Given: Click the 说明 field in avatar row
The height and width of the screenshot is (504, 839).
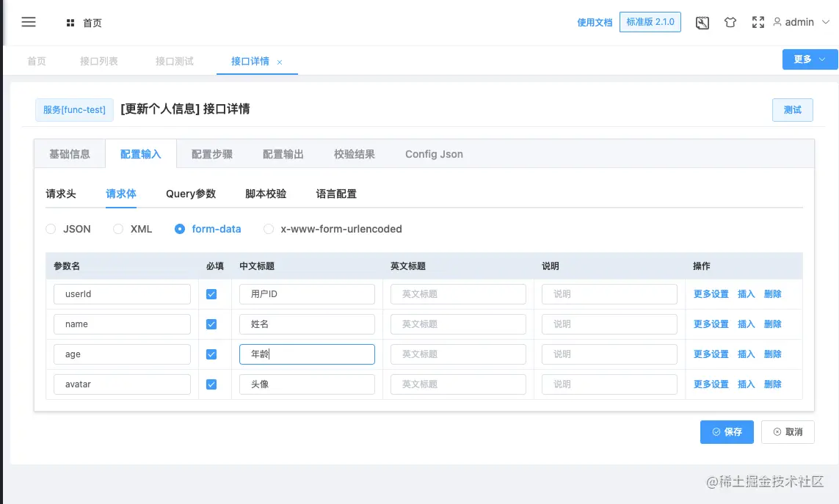Looking at the screenshot, I should [x=609, y=384].
